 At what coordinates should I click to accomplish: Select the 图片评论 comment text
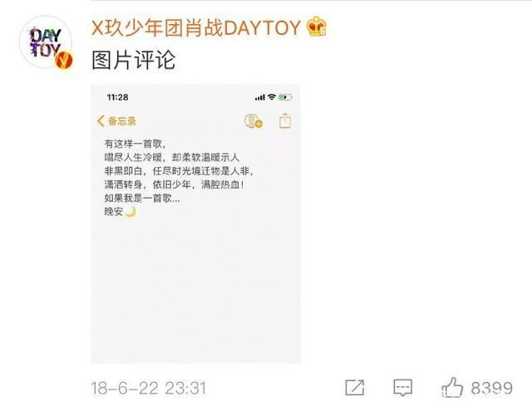133,61
